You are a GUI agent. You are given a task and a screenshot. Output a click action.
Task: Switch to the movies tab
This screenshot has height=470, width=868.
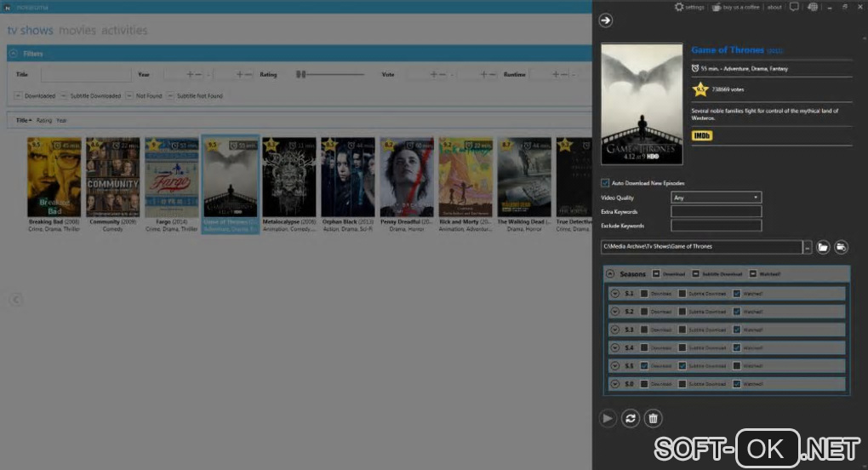(x=77, y=30)
